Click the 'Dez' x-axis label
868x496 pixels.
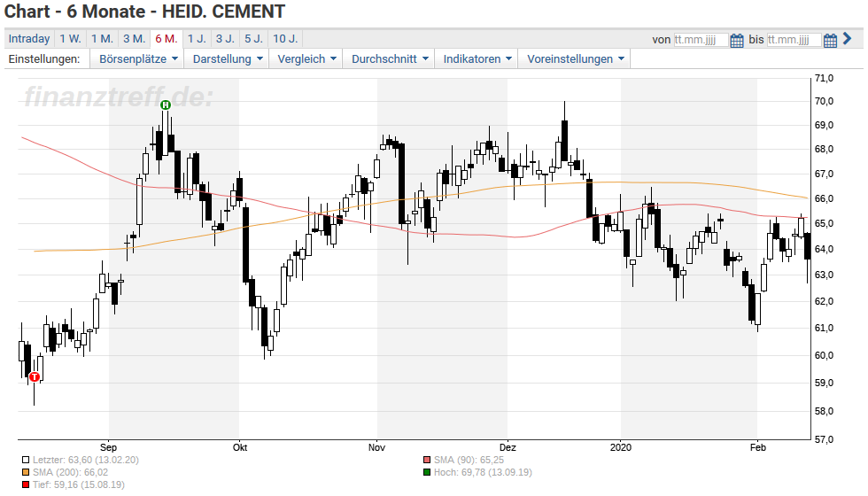coord(507,447)
